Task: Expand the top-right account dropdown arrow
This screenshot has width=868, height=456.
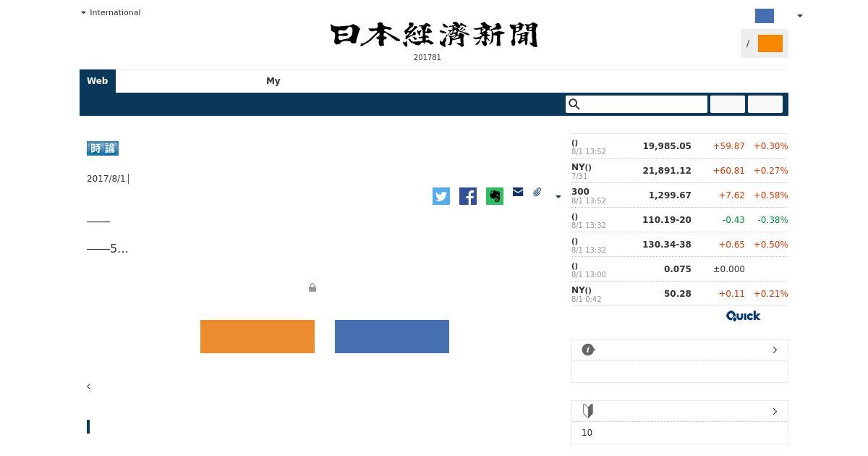Action: tap(799, 16)
